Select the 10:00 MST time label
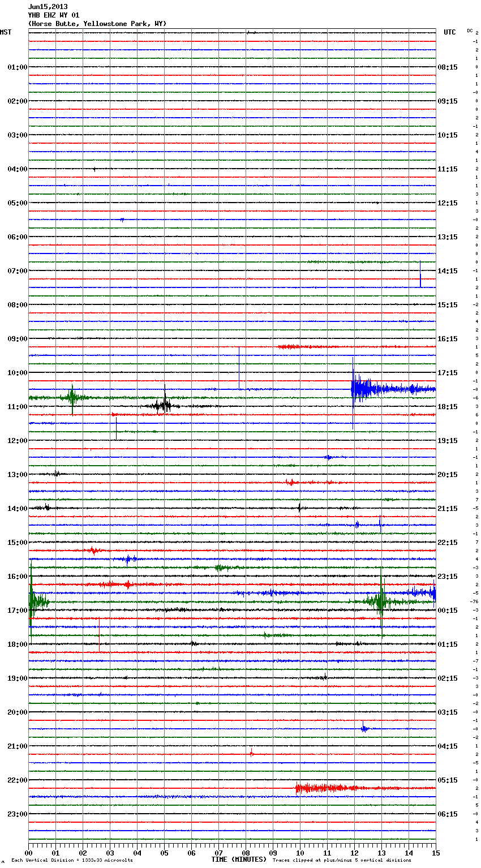Image resolution: width=481 pixels, height=868 pixels. pyautogui.click(x=17, y=373)
